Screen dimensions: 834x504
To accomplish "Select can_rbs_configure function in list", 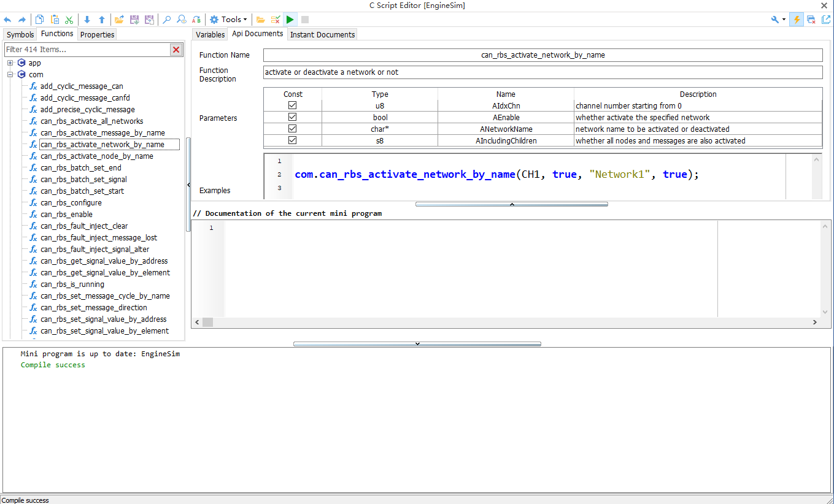I will click(x=71, y=203).
